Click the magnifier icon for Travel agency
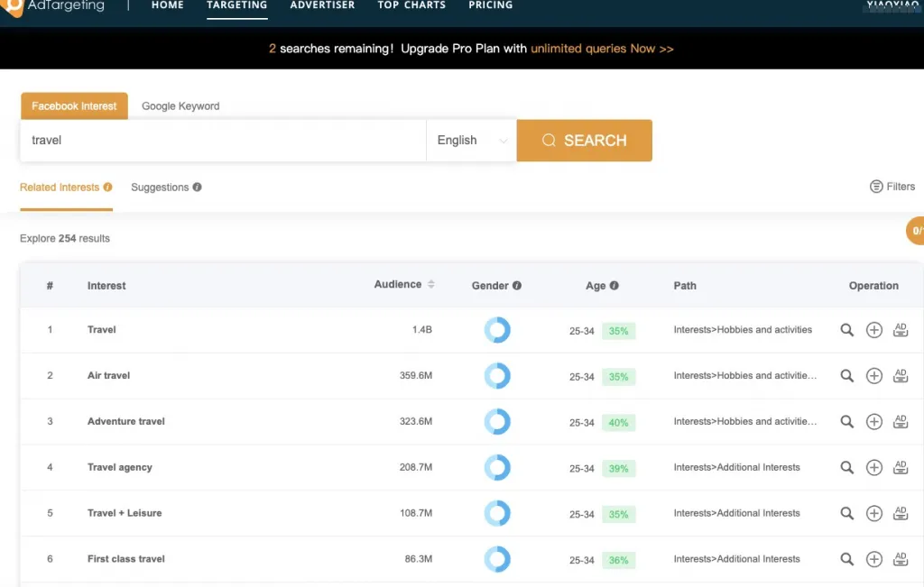The image size is (924, 587). (x=846, y=467)
